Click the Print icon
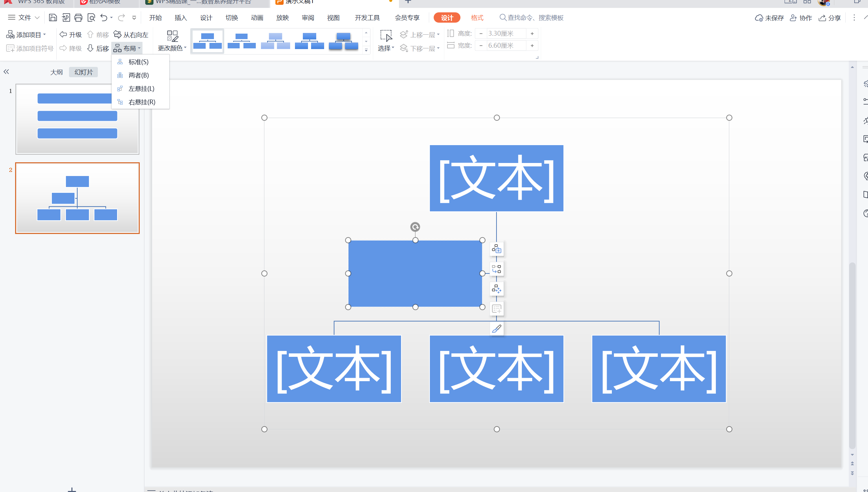 [78, 17]
